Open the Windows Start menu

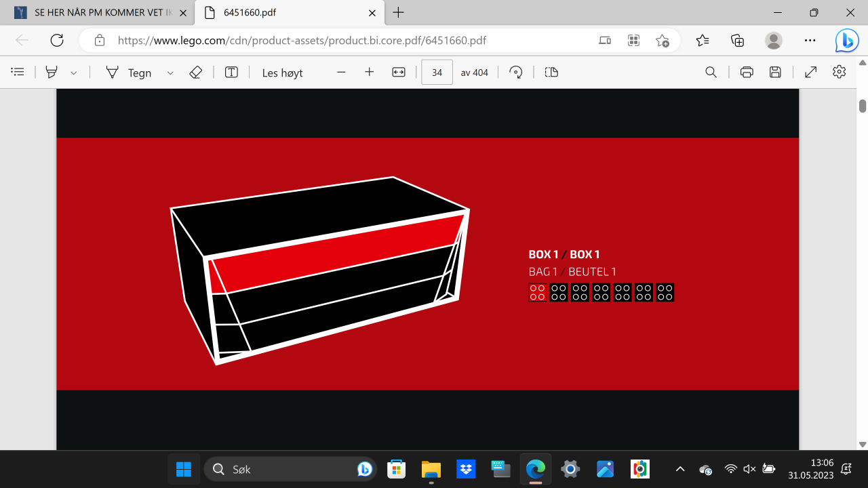184,469
